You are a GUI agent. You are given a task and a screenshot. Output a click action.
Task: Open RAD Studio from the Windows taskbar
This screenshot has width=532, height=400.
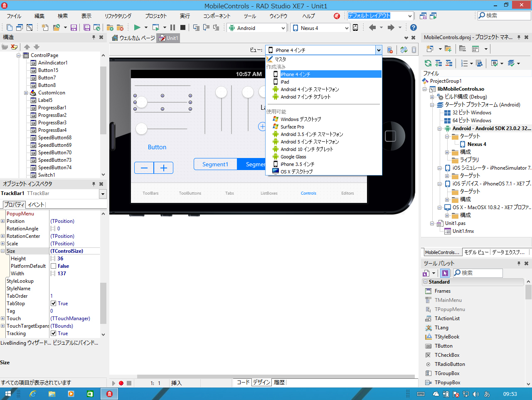(109, 394)
